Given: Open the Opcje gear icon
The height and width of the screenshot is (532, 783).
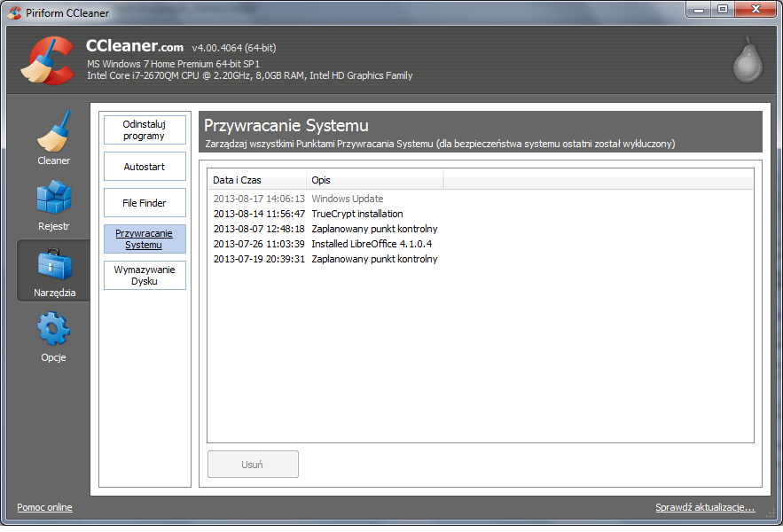Looking at the screenshot, I should tap(53, 329).
